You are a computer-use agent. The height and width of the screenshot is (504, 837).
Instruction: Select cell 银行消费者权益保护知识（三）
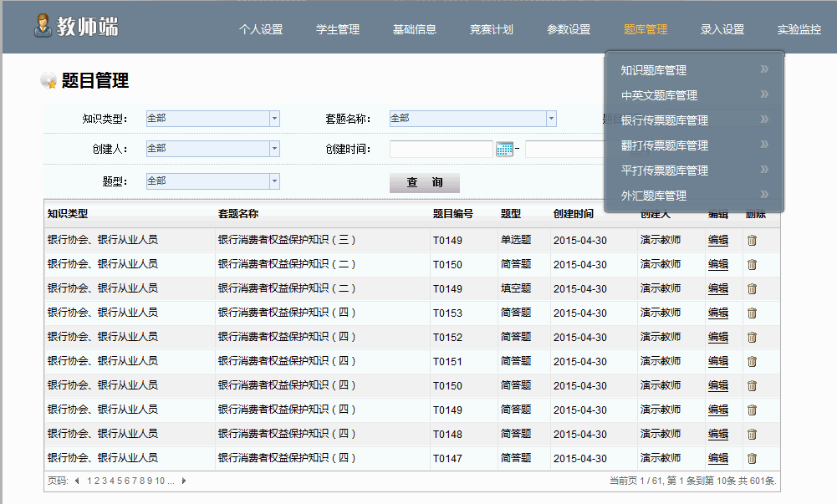pyautogui.click(x=287, y=240)
